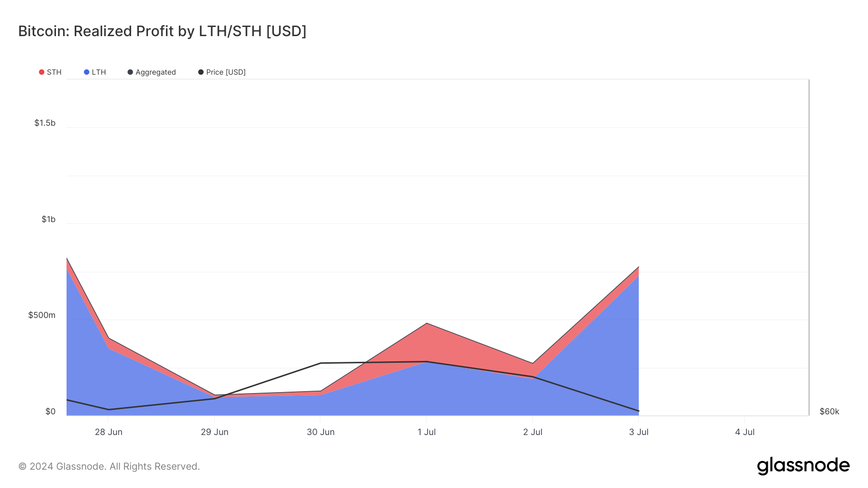Screen dimensions: 868x488
Task: Toggle the LTH series legend entry
Action: pos(95,72)
